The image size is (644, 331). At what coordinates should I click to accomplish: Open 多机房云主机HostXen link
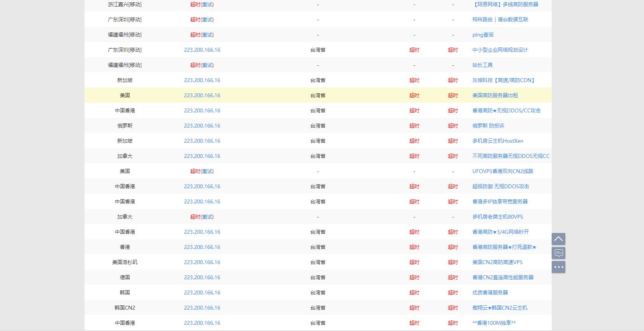(498, 141)
